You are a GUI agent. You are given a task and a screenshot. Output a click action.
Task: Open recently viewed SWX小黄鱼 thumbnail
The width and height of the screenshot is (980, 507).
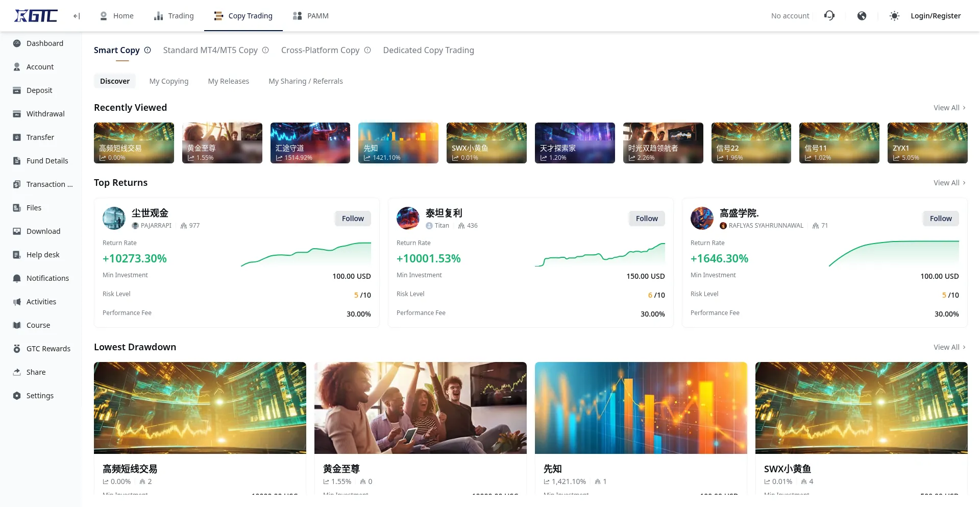[x=486, y=143]
